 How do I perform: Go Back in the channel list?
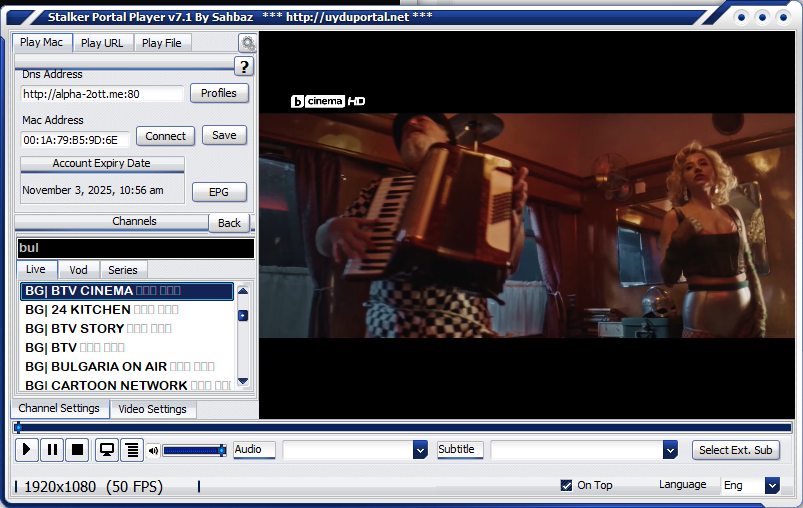pyautogui.click(x=229, y=223)
